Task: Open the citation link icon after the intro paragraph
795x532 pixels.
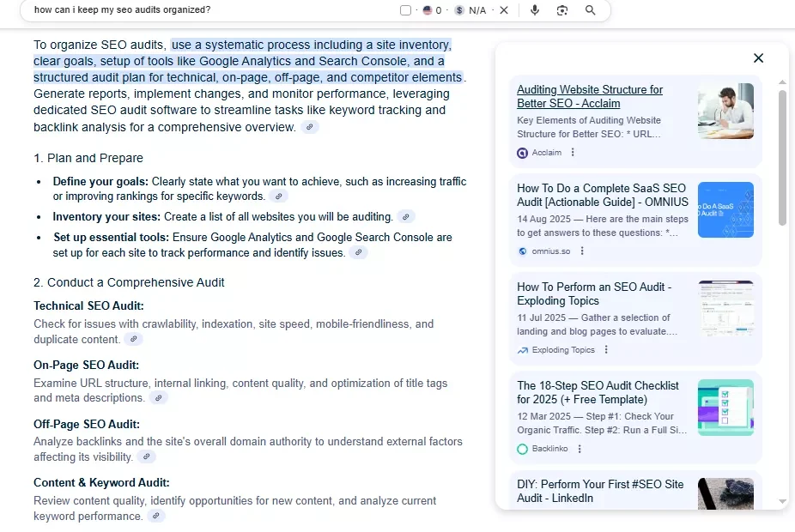Action: pos(309,126)
